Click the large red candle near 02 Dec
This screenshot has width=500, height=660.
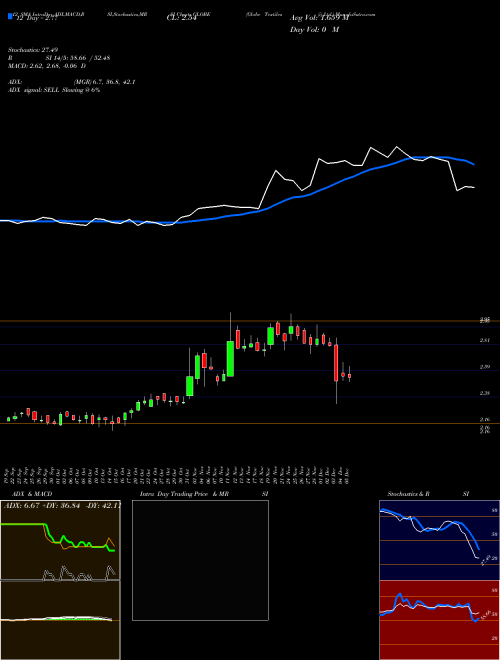336,363
